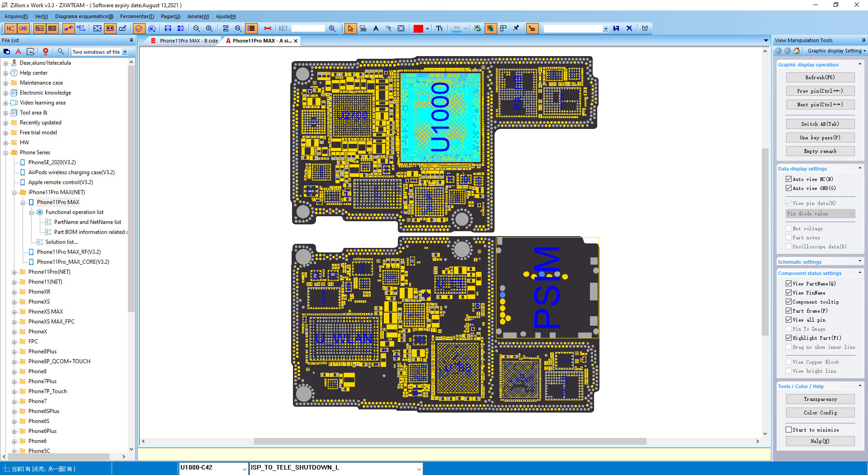Collapse the Phone Series folder
Viewport: 868px width, 475px height.
(x=5, y=153)
